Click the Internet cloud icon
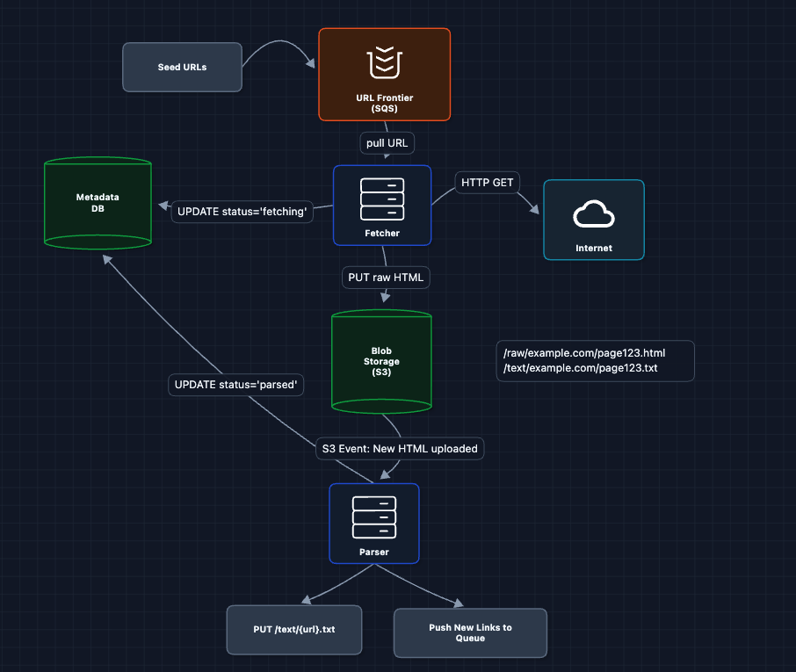The image size is (796, 672). (x=593, y=213)
